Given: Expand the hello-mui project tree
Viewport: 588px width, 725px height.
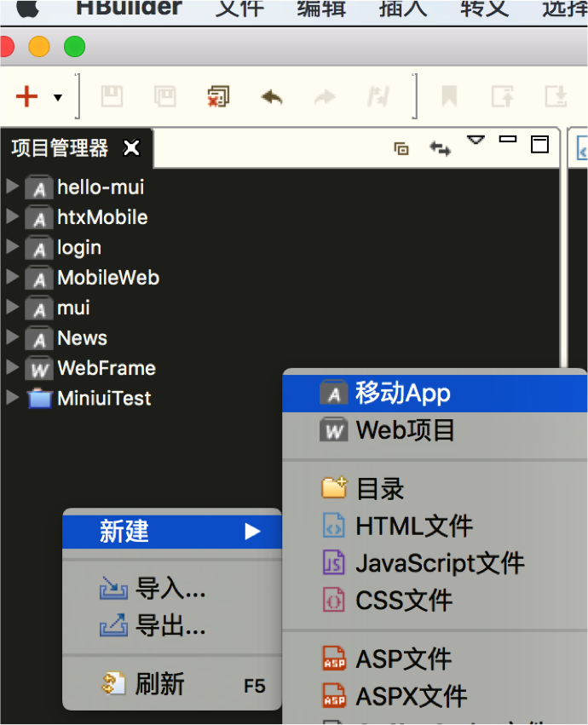Looking at the screenshot, I should tap(12, 187).
